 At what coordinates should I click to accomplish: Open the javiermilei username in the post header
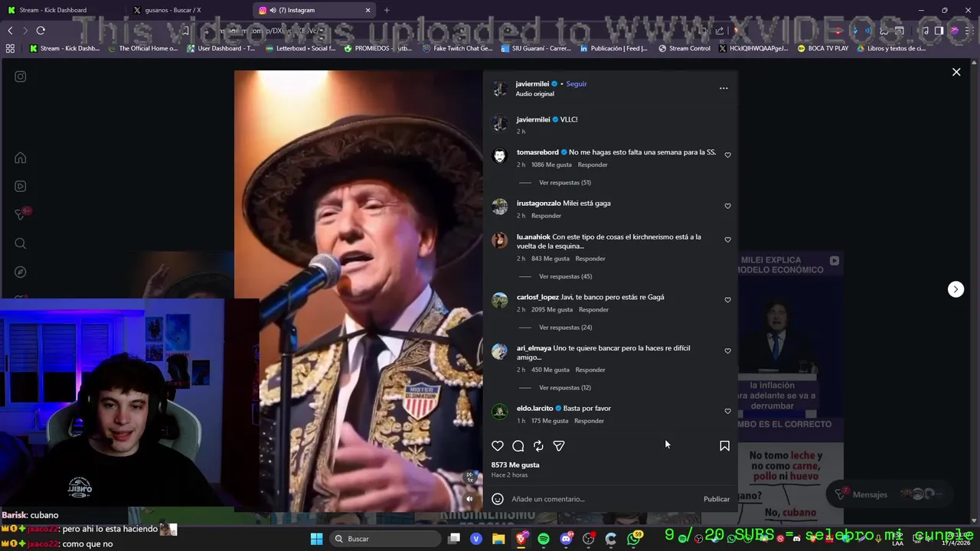[532, 84]
